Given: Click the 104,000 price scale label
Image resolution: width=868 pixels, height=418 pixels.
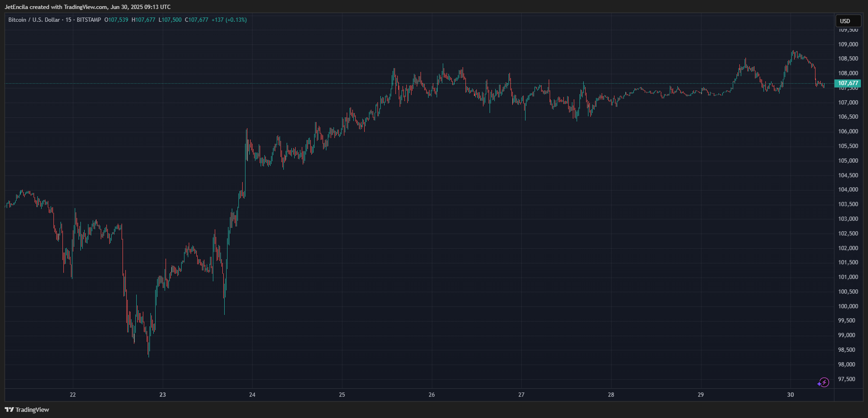Looking at the screenshot, I should click(x=848, y=190).
